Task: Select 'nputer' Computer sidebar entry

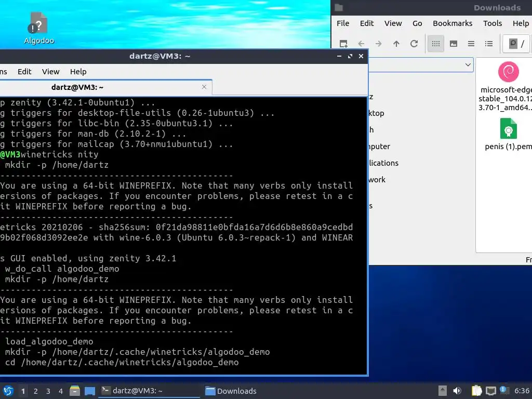Action: click(379, 147)
